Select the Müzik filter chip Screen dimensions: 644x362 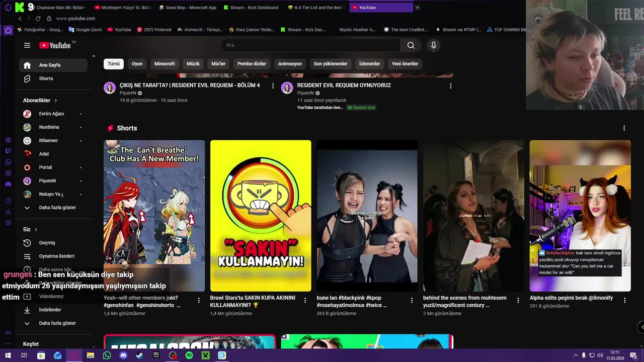(193, 64)
